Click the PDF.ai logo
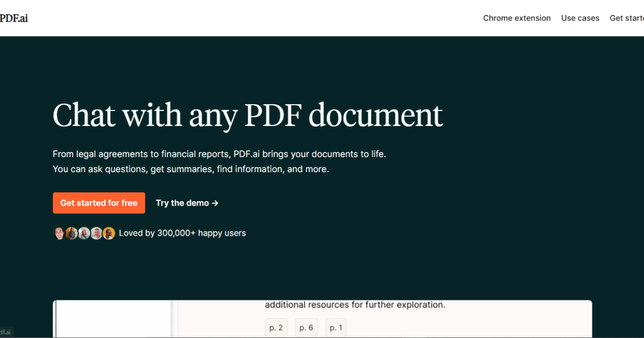 13,18
